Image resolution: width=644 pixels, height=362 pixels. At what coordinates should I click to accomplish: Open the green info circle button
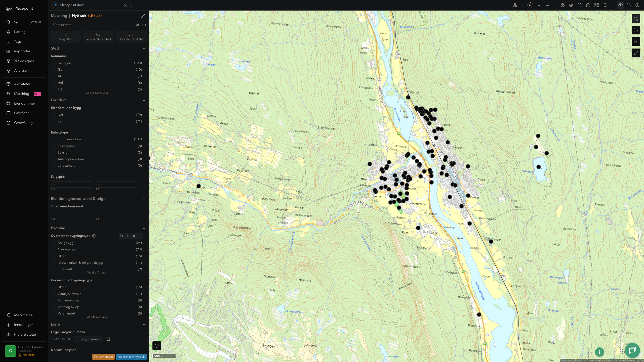coord(599,352)
